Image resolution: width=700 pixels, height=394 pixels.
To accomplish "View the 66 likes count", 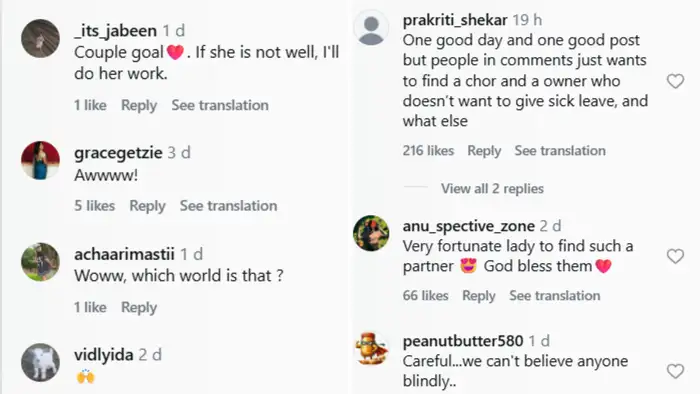I will tap(425, 295).
